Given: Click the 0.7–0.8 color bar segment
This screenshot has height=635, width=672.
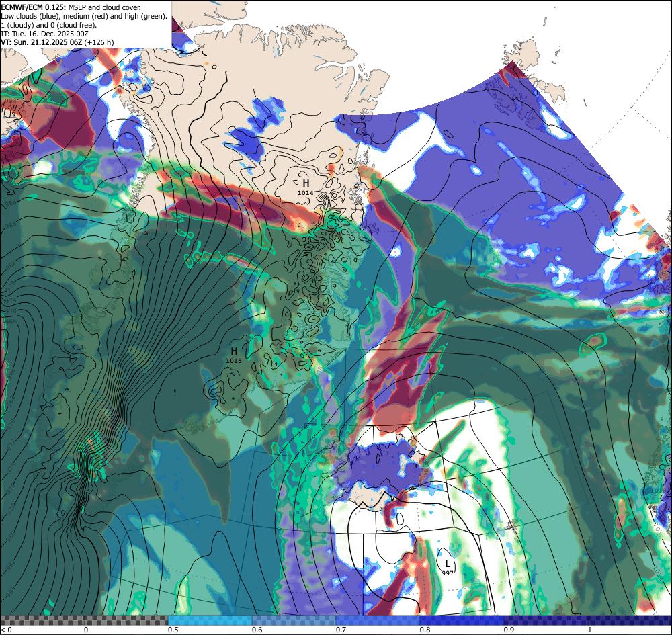Looking at the screenshot, I should [x=378, y=620].
